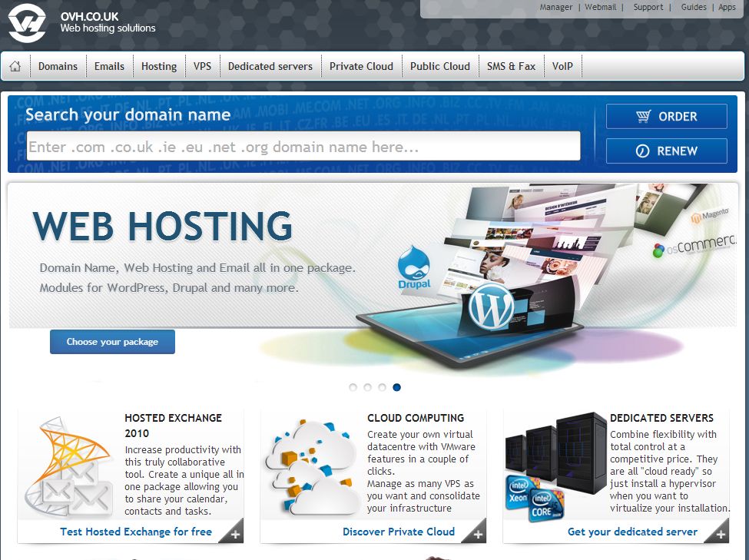This screenshot has width=749, height=560.
Task: Open the SMS & Fax menu
Action: tap(511, 66)
